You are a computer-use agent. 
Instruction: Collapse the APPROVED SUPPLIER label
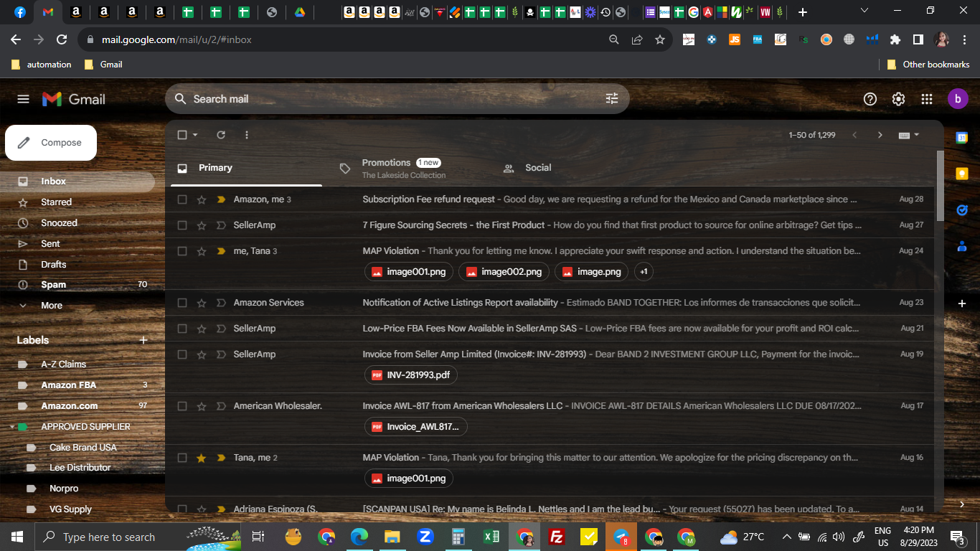coord(12,427)
